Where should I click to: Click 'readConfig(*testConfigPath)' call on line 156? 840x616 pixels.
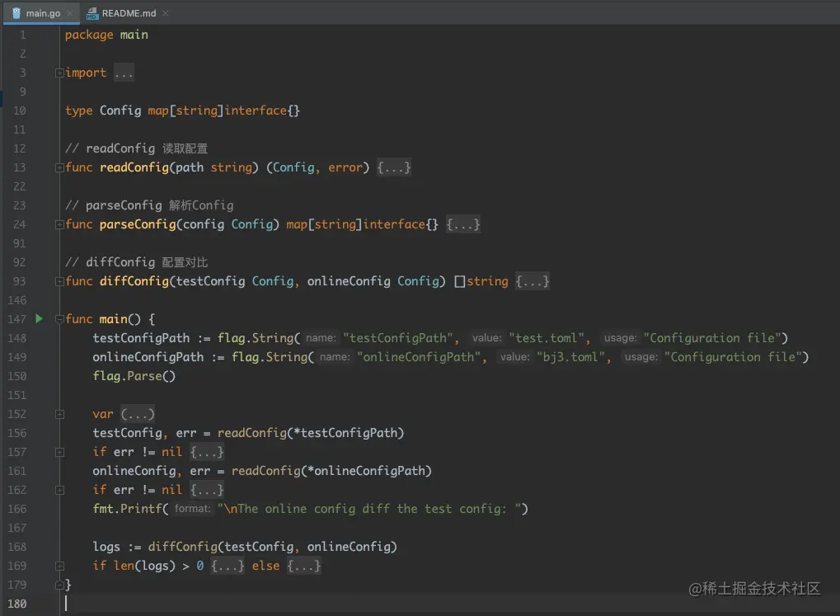[311, 433]
